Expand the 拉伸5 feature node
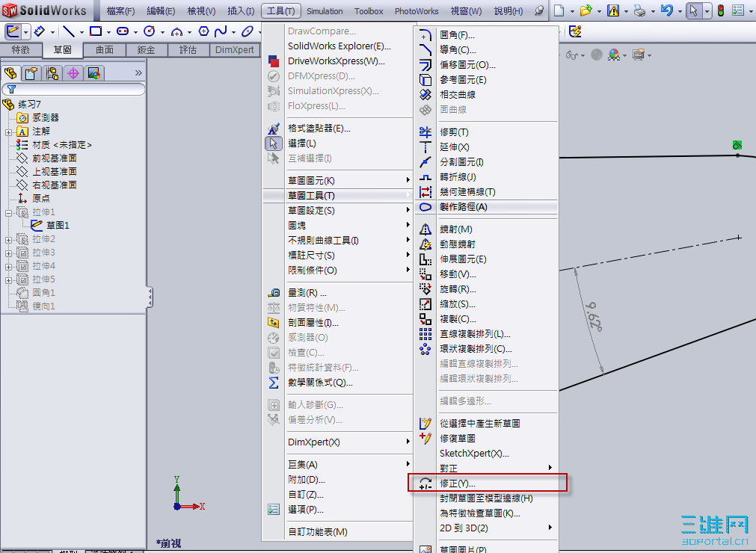The height and width of the screenshot is (553, 756). point(9,280)
